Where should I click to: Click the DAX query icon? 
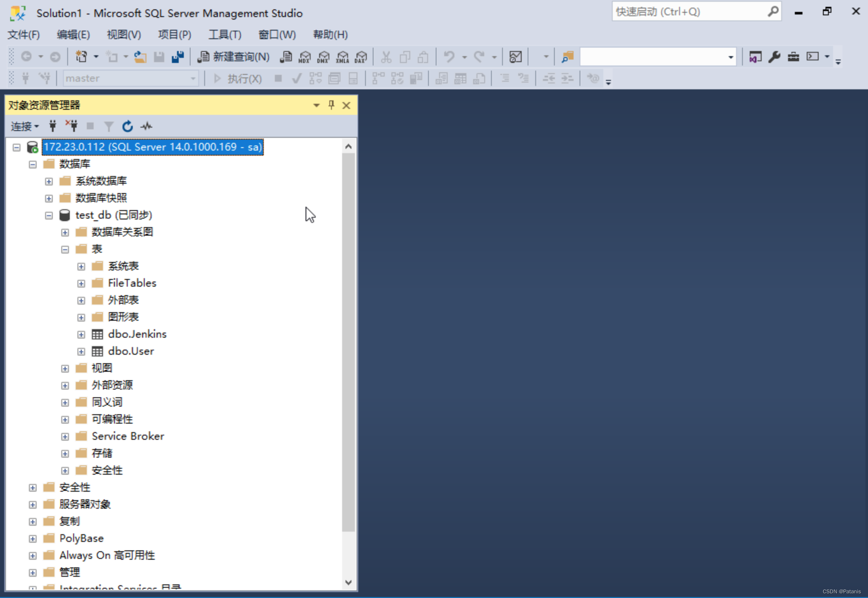click(x=361, y=57)
